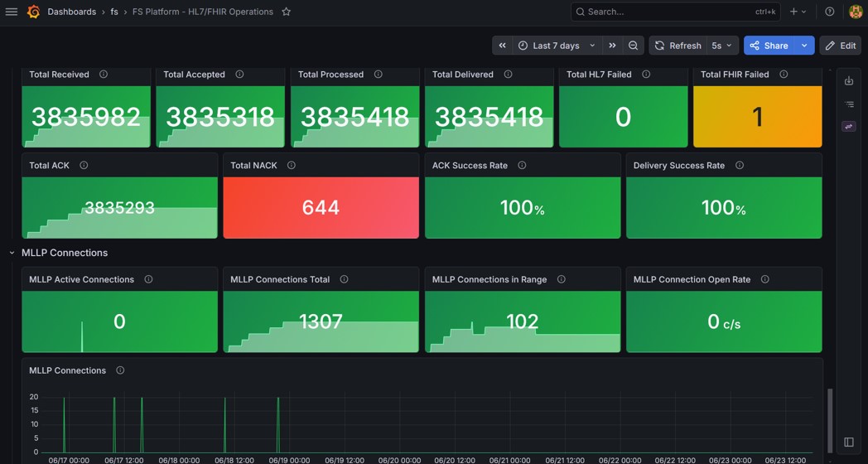Click the MLLP Connection Open Rate title
The height and width of the screenshot is (464, 868).
(x=692, y=279)
